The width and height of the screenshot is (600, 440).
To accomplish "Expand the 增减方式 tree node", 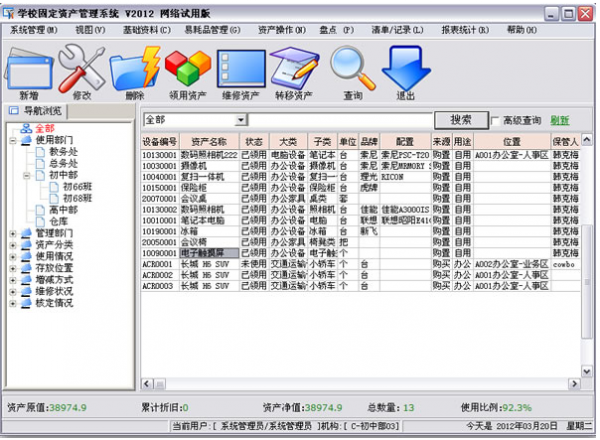I will [13, 280].
